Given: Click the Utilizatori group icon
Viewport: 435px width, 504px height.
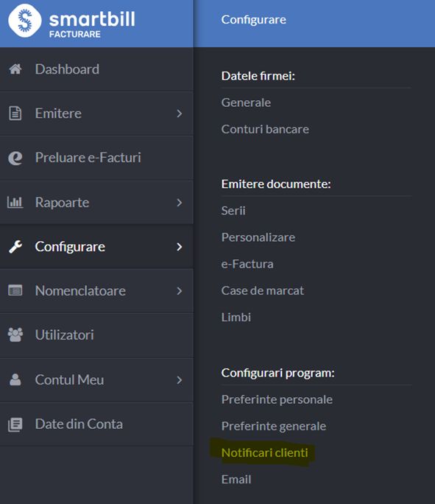Looking at the screenshot, I should coord(15,335).
